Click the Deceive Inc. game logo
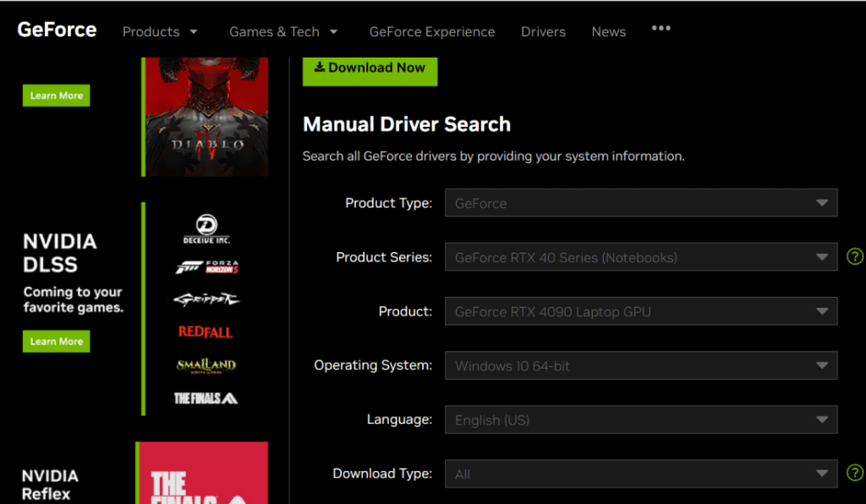This screenshot has height=504, width=866. (x=207, y=229)
